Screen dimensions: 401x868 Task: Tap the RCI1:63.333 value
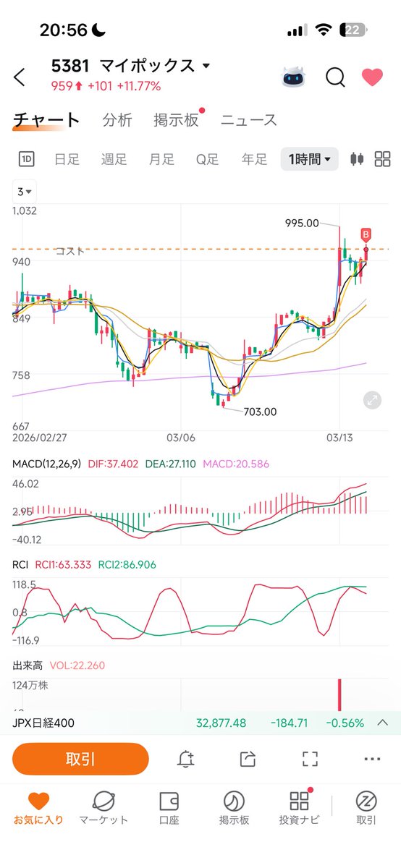tap(64, 564)
